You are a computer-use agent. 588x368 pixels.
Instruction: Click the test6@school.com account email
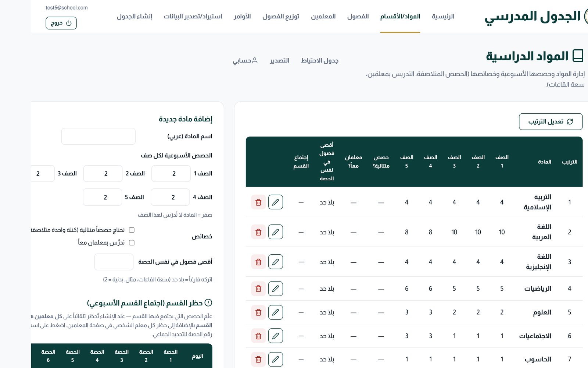click(67, 7)
